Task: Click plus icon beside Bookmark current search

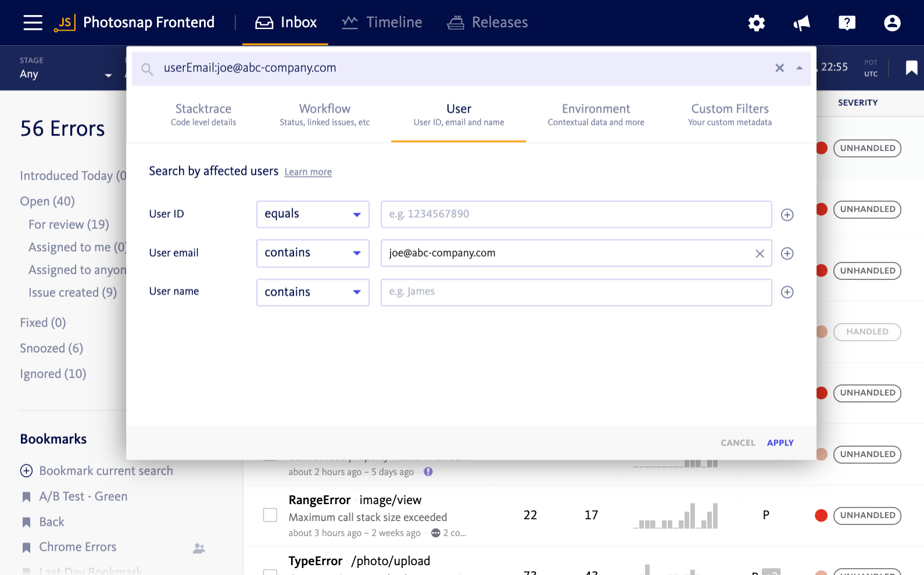Action: coord(27,471)
